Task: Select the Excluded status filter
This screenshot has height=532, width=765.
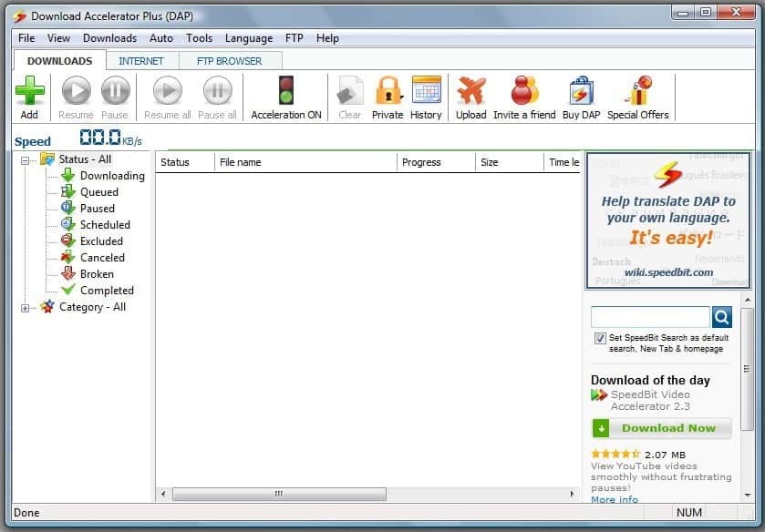Action: (101, 241)
